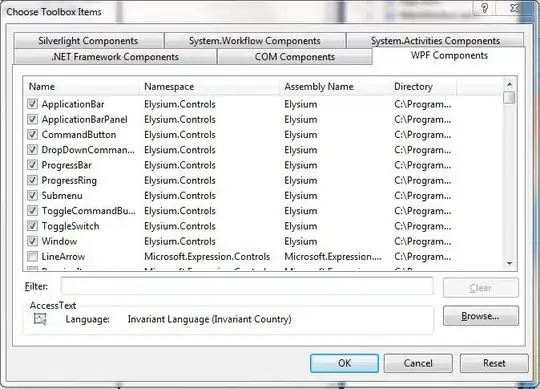This screenshot has width=540, height=389.
Task: Click the Reset button
Action: (494, 363)
